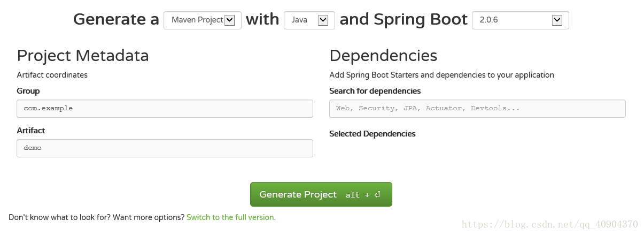Focus the Group field containing com.example
This screenshot has width=644, height=235.
(165, 109)
